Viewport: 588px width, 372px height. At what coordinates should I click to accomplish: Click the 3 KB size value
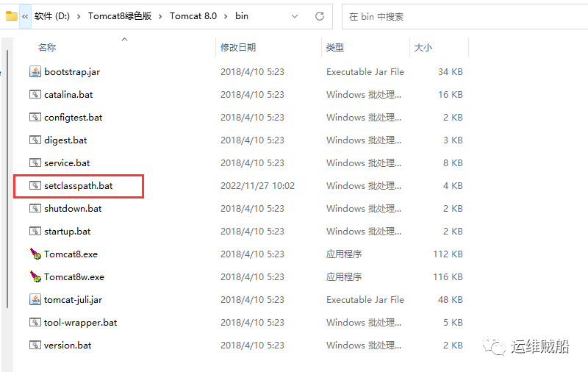[453, 140]
